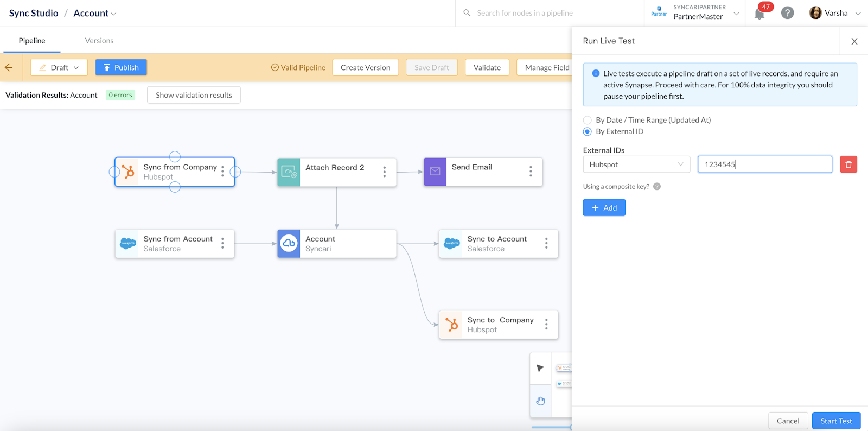Select By Date / Time Range radio option

(x=587, y=120)
